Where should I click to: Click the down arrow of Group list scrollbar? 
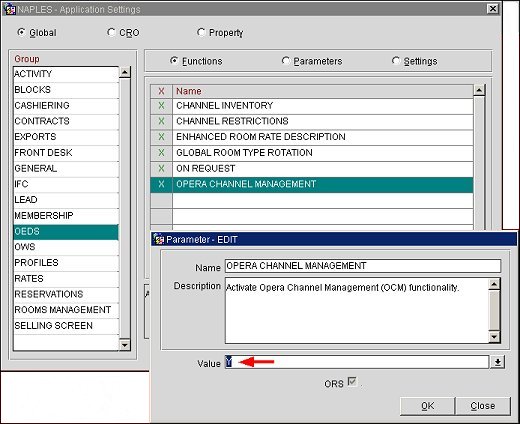[125, 345]
